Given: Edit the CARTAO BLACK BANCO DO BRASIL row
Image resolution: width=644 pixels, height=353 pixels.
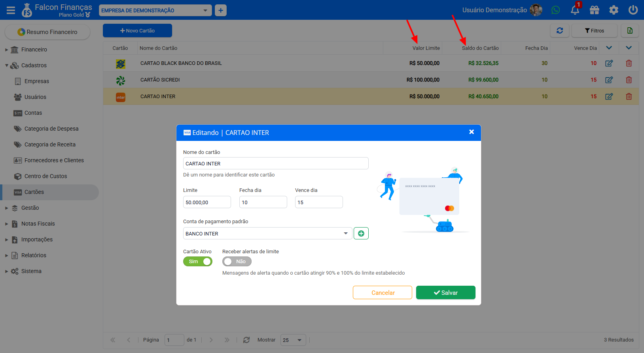Looking at the screenshot, I should point(609,63).
